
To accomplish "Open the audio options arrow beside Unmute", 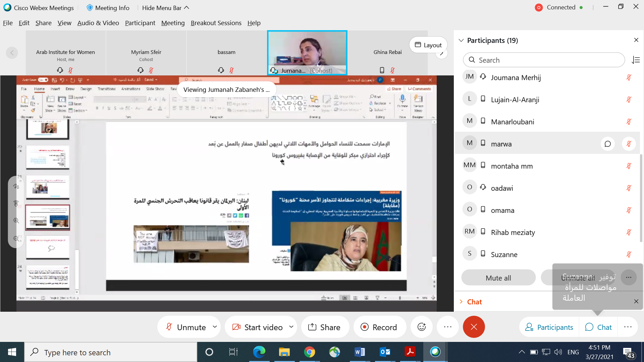I will point(215,327).
